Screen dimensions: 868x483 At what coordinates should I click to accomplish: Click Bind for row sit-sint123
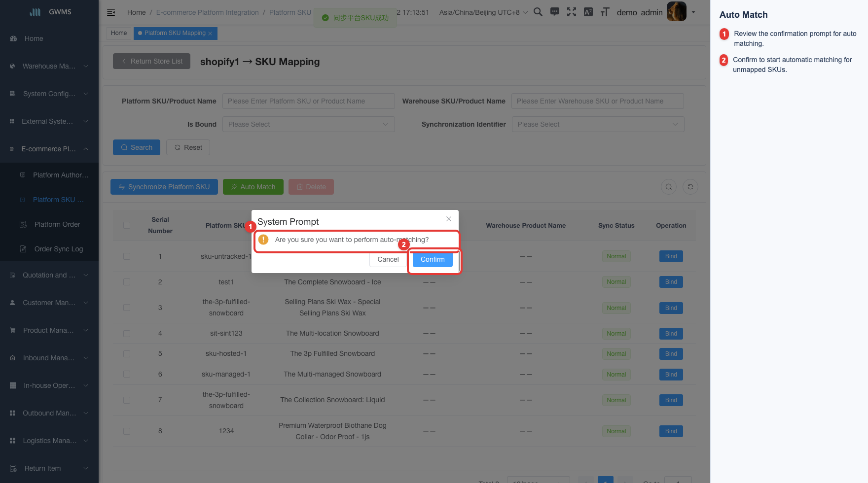671,334
